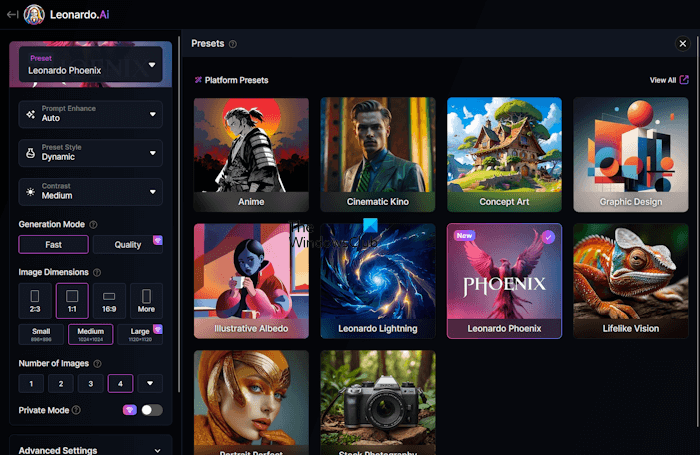Click the Contrast sun icon
Screen dimensions: 700x455
pos(30,192)
